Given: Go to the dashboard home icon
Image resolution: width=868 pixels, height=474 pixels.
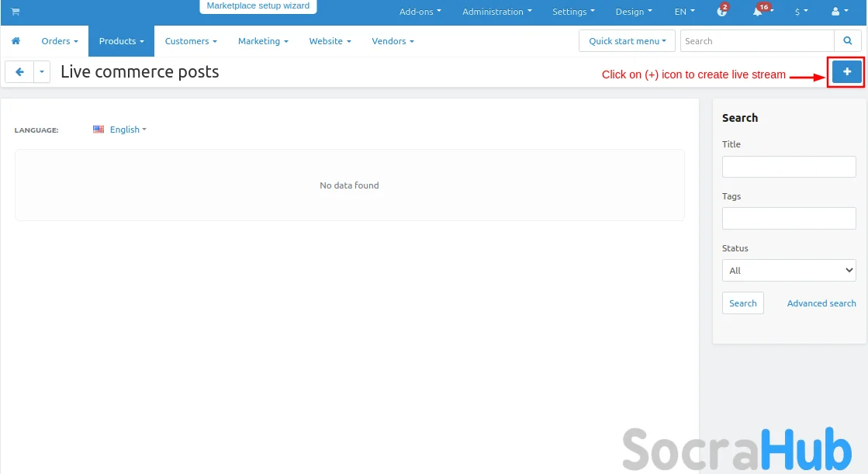Looking at the screenshot, I should [16, 41].
